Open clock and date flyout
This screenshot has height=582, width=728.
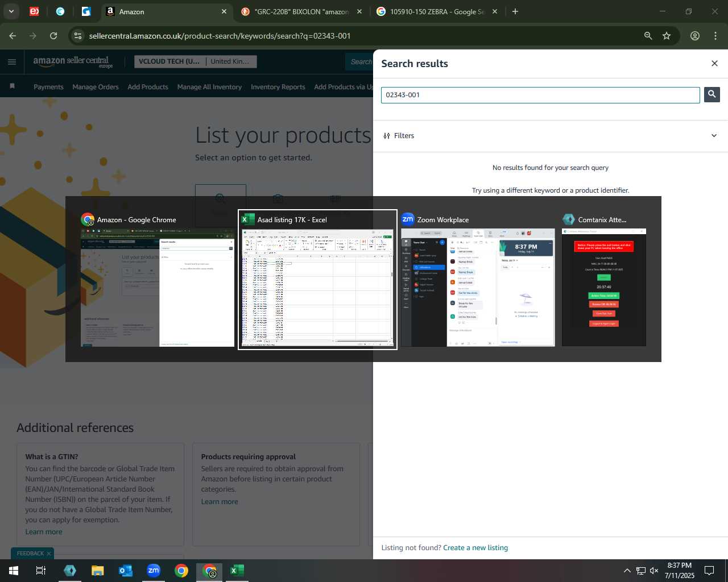[680, 571]
